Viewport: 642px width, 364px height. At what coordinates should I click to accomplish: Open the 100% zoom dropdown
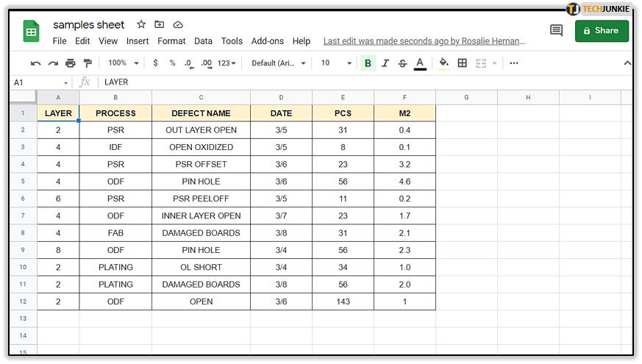[121, 63]
